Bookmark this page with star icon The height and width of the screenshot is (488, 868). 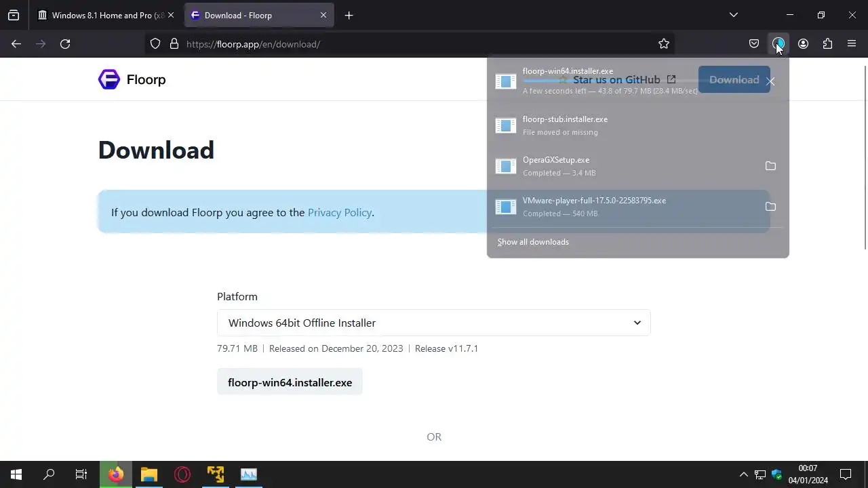point(664,44)
